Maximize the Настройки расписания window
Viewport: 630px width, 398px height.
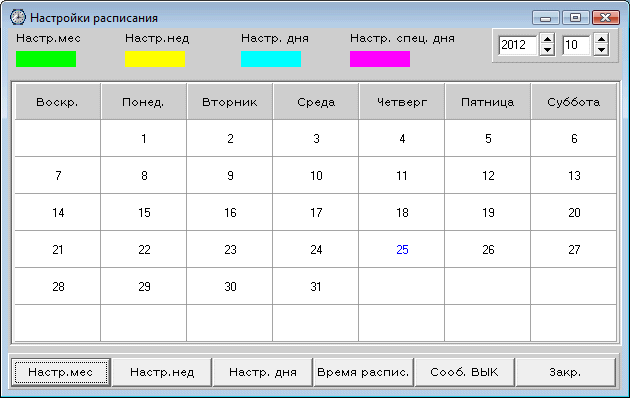coord(575,18)
